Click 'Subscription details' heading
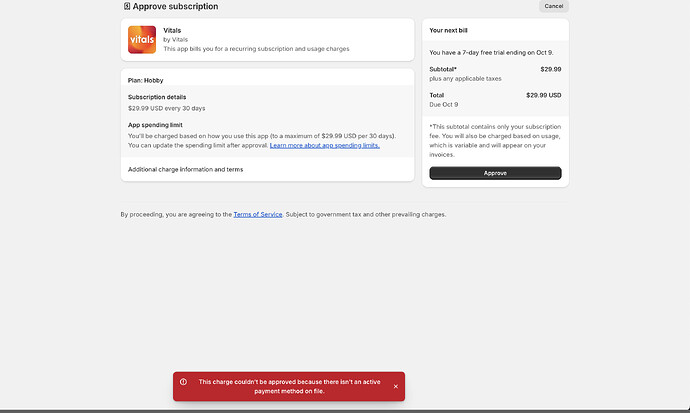 tap(157, 97)
